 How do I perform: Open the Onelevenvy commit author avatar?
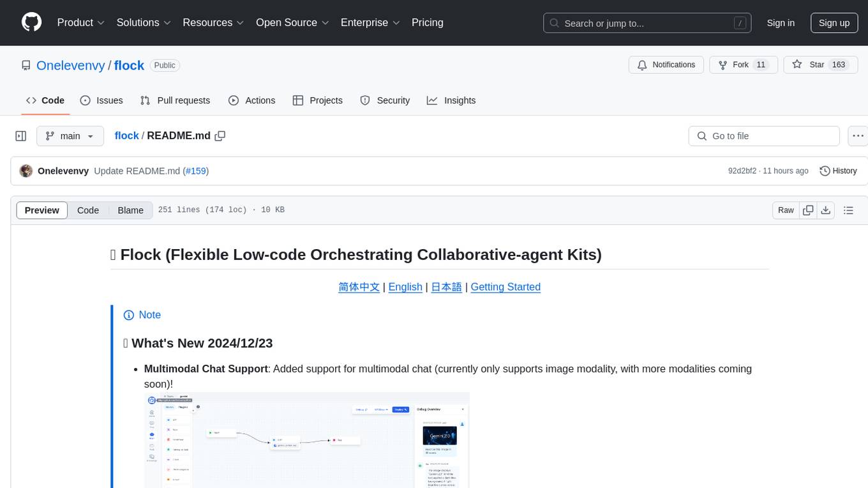pos(26,171)
